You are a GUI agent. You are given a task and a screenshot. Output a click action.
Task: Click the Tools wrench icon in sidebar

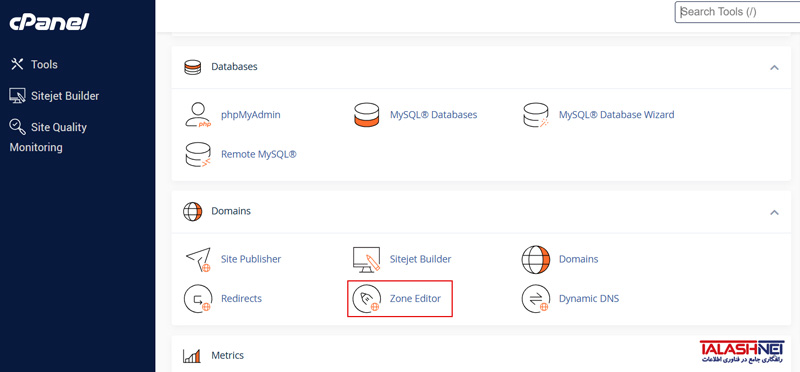[17, 64]
